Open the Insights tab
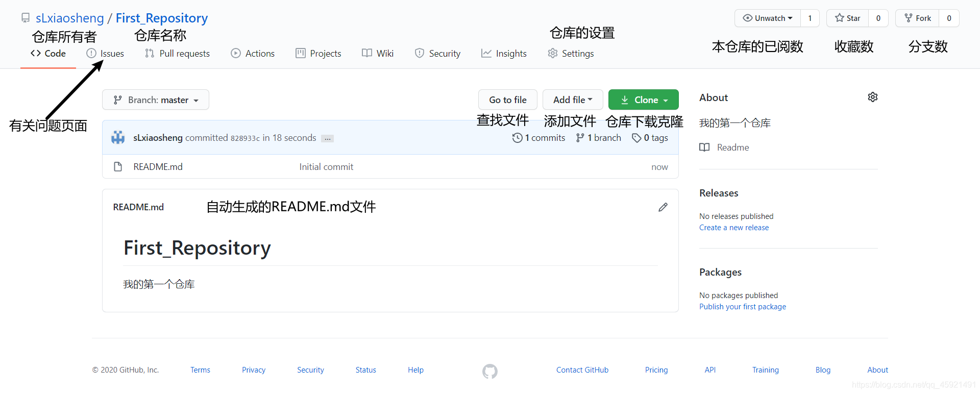This screenshot has height=394, width=980. (504, 54)
